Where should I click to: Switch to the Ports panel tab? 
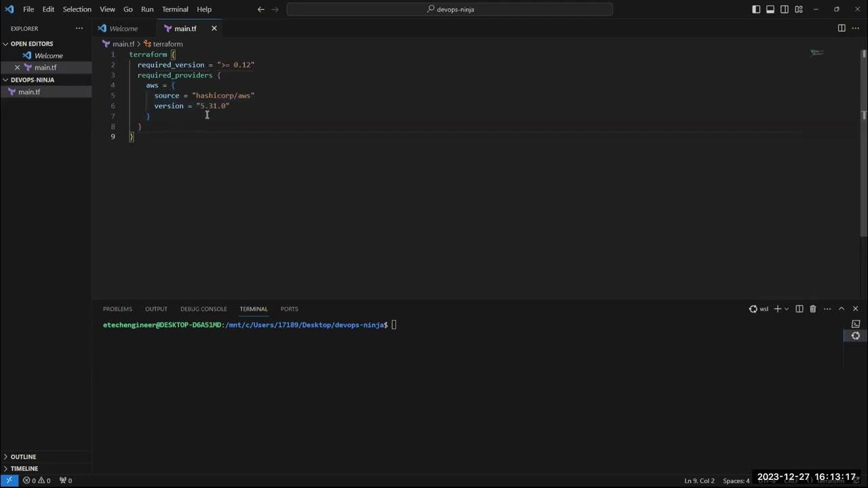(x=290, y=309)
